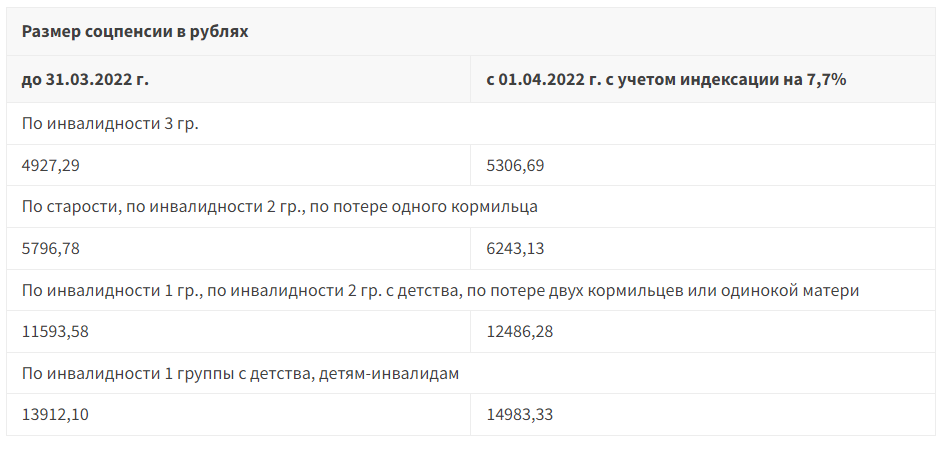Image resolution: width=936 pixels, height=450 pixels.
Task: Select the 5306,69 amount cell
Action: point(515,165)
